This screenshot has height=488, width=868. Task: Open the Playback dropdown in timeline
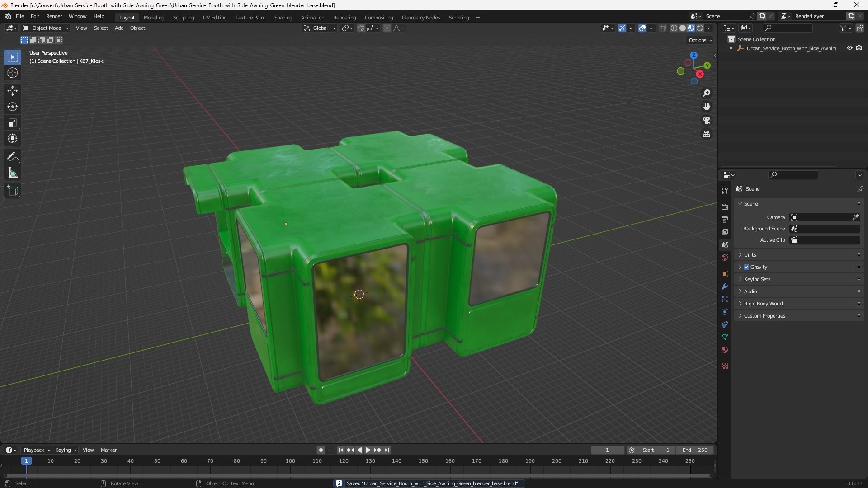[37, 450]
